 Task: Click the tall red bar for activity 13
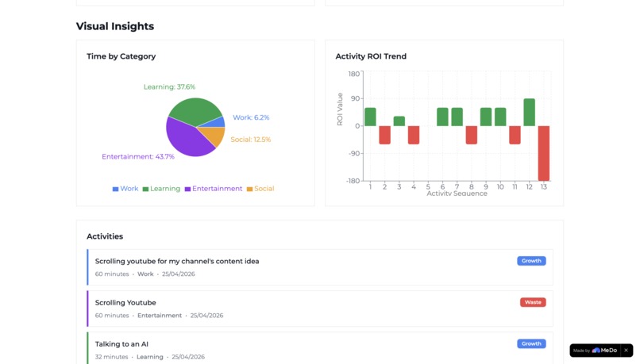[544, 153]
